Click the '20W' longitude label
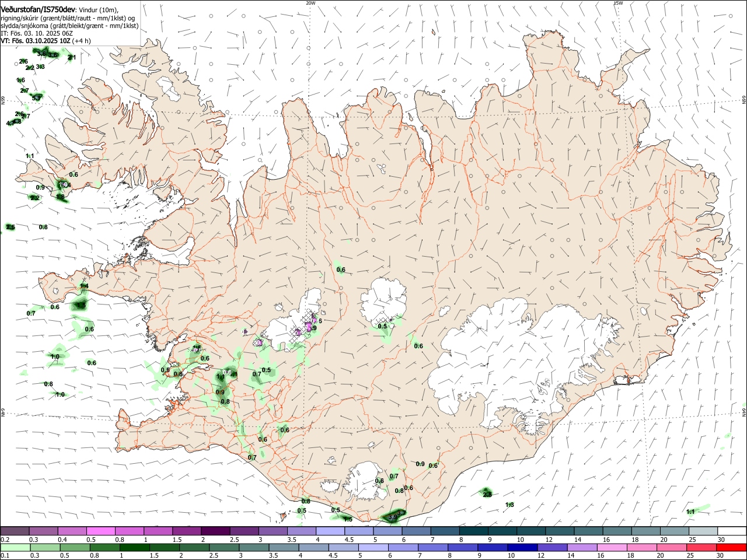This screenshot has height=560, width=747. pos(310,3)
